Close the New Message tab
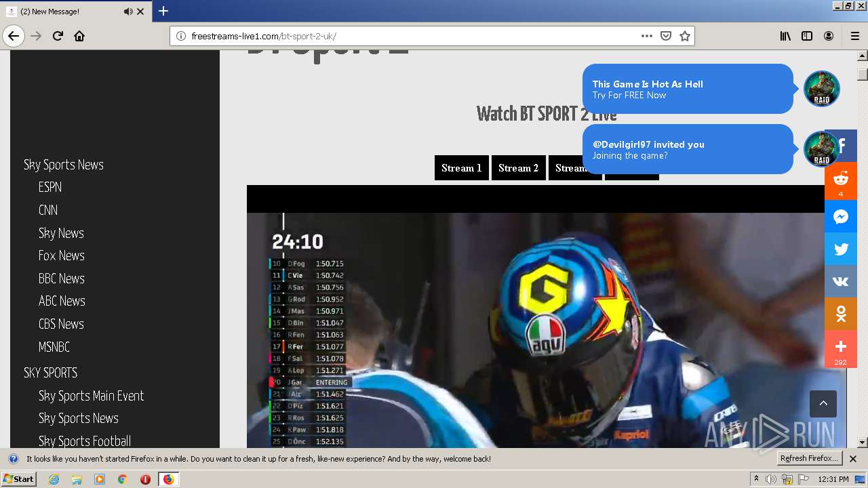This screenshot has width=868, height=488. [x=140, y=12]
